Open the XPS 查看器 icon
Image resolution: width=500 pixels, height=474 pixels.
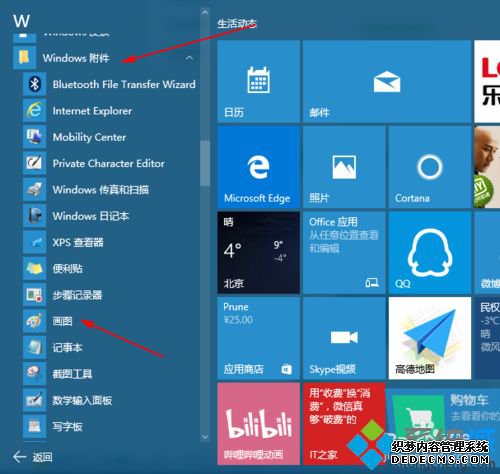(x=34, y=242)
